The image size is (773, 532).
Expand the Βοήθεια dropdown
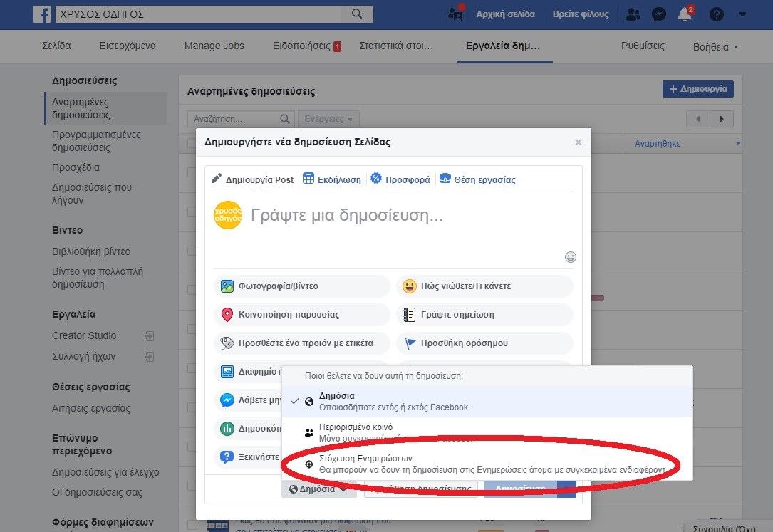tap(715, 47)
